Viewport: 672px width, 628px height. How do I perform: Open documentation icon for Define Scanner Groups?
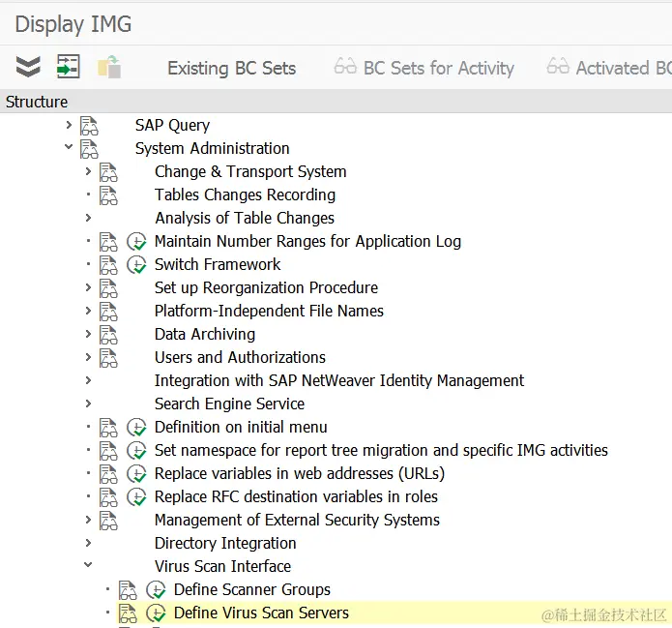[x=128, y=590]
